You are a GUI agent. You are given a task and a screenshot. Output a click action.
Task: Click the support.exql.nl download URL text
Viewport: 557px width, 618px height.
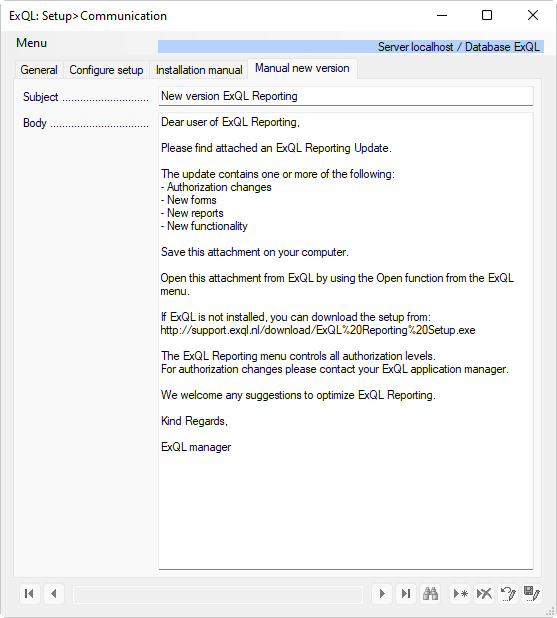tap(318, 330)
